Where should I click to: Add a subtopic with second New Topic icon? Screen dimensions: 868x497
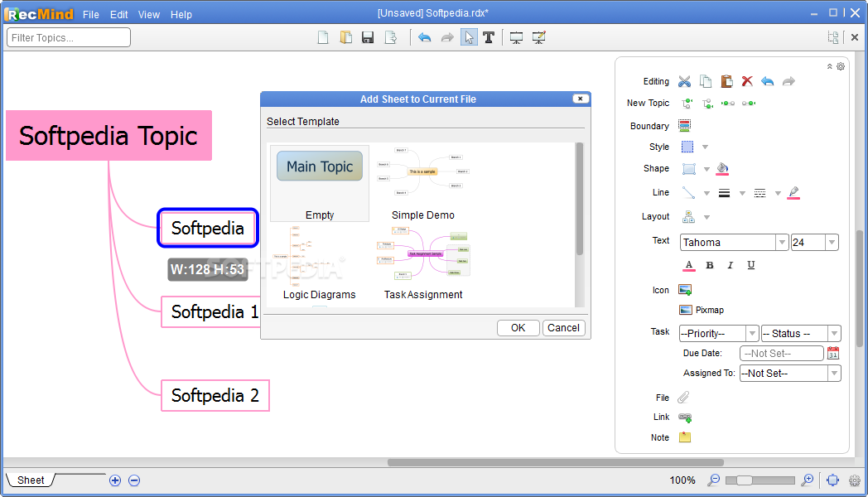[x=707, y=104]
